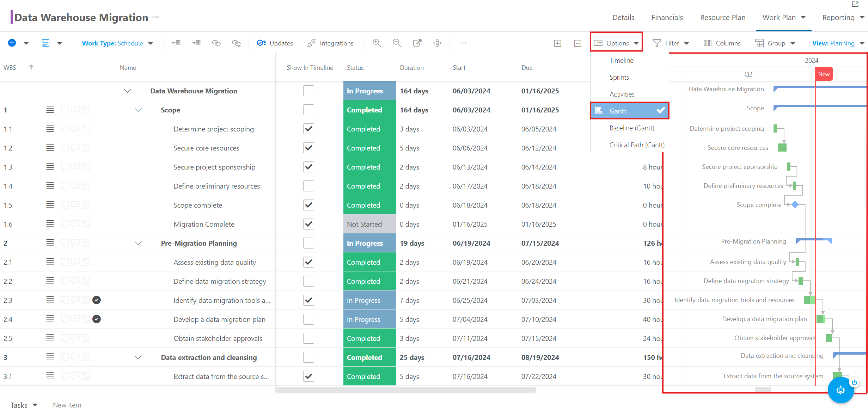The image size is (868, 417).
Task: Sort by WBS using the arrow icon
Action: coord(31,67)
